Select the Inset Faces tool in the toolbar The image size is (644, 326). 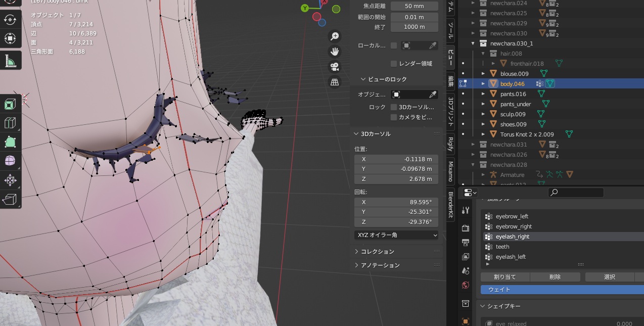[10, 104]
